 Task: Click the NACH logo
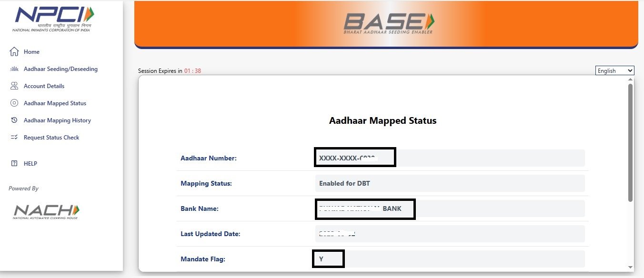point(47,211)
